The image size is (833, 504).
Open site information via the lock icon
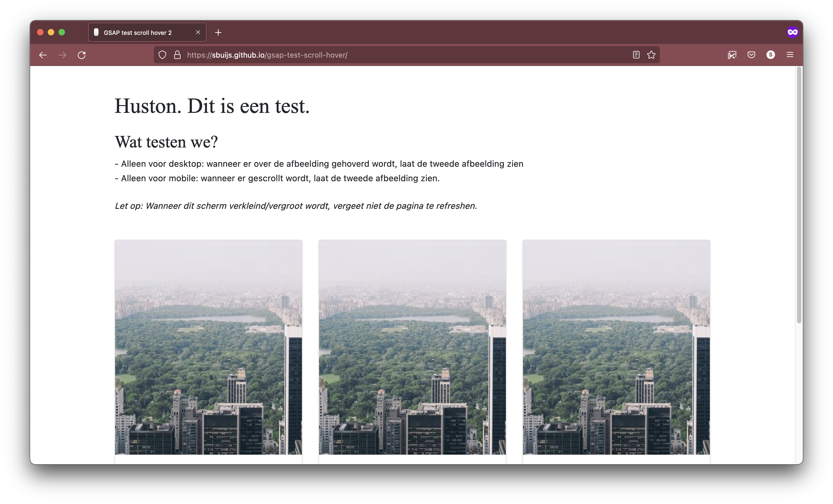tap(177, 54)
